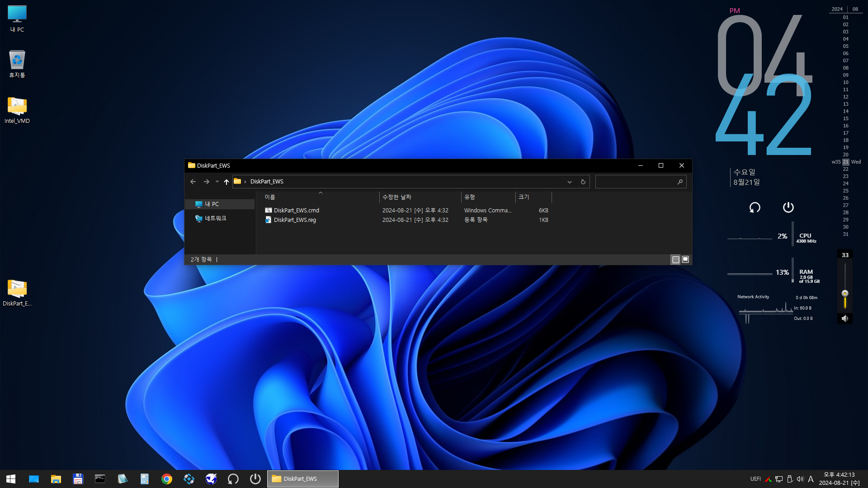Click the USB safely remove tray icon
The width and height of the screenshot is (868, 488).
pos(790,479)
